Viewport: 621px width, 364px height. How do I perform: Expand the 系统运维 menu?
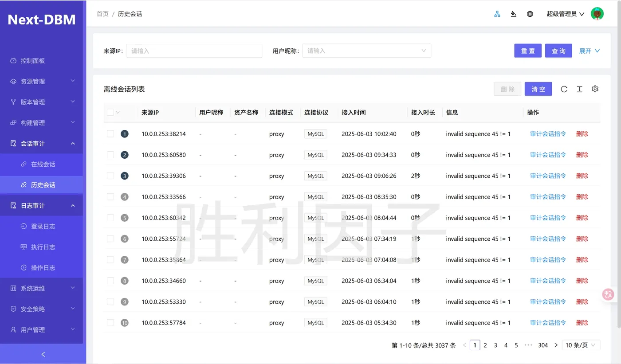[41, 288]
